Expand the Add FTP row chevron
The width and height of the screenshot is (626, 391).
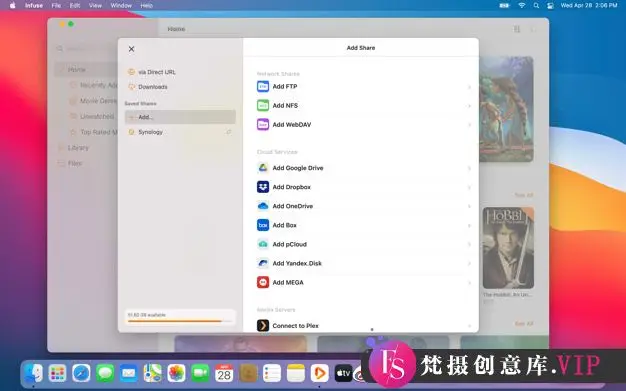tap(470, 87)
